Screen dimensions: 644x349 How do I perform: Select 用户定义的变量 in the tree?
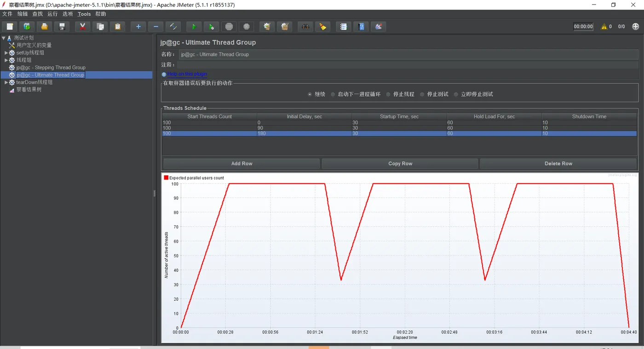pyautogui.click(x=34, y=45)
